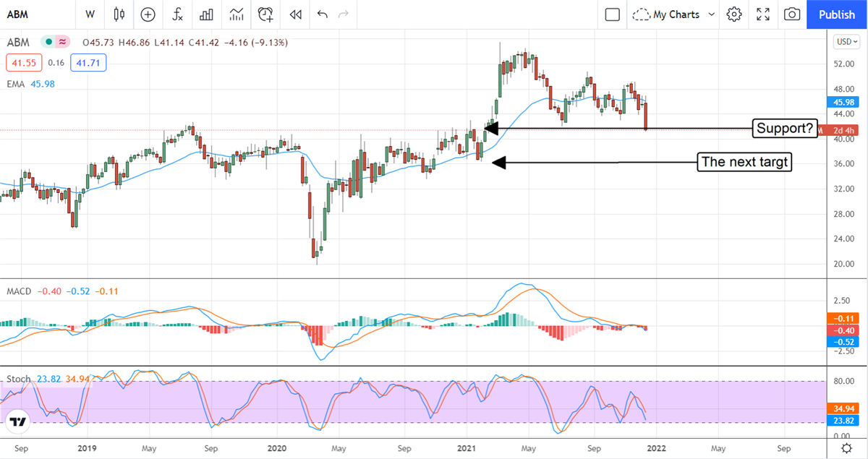Enter fullscreen mode
This screenshot has width=868, height=459.
763,14
